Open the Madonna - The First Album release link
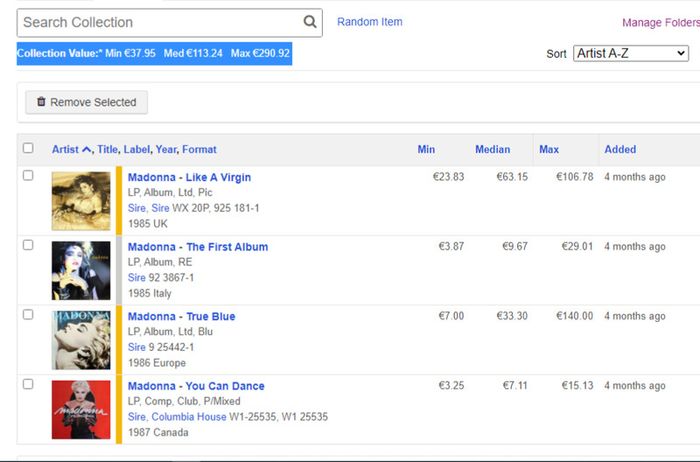The image size is (700, 462). click(198, 247)
